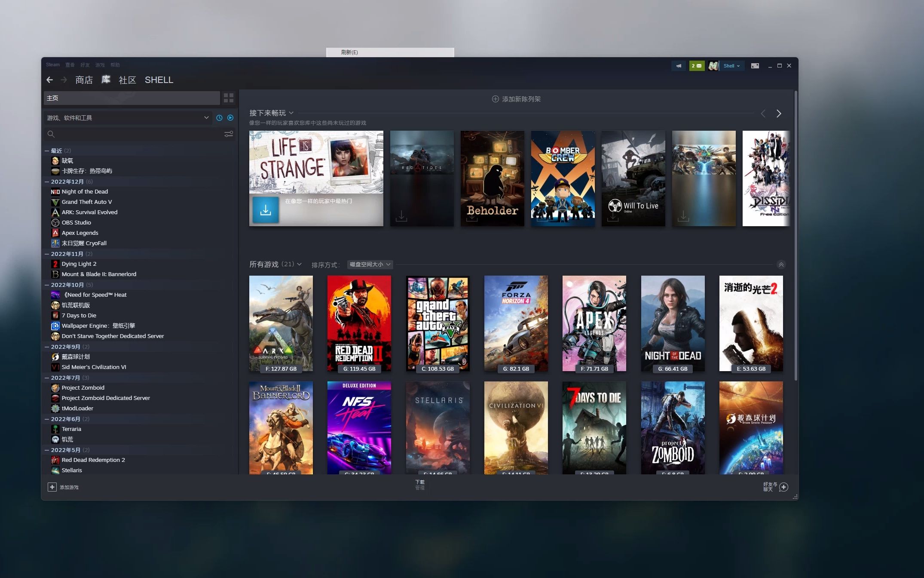Screen dimensions: 924x578
Task: Switch to the 商店 tab
Action: tap(84, 80)
